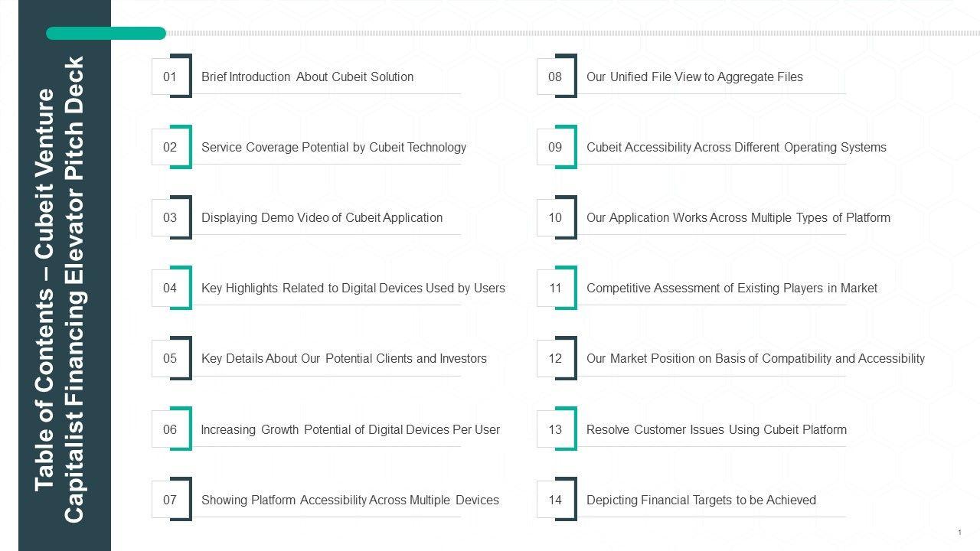The image size is (980, 551).
Task: Click the number 02 bracket box
Action: (x=170, y=147)
